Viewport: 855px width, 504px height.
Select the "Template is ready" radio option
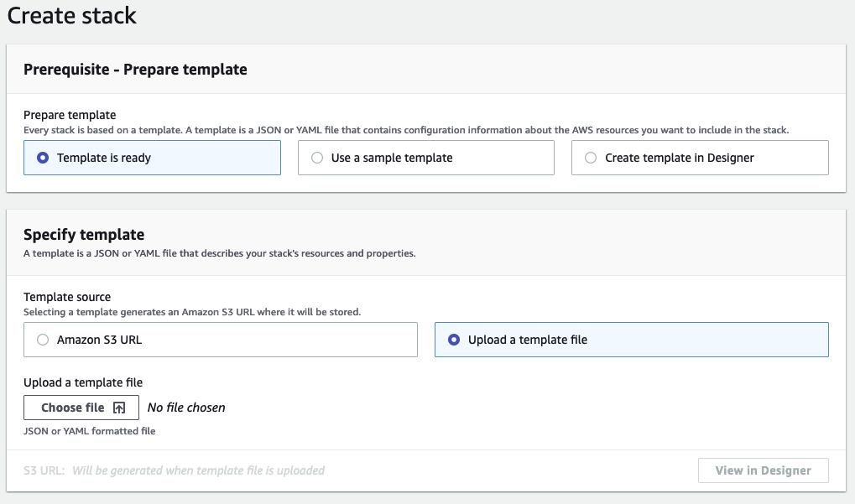tap(44, 158)
